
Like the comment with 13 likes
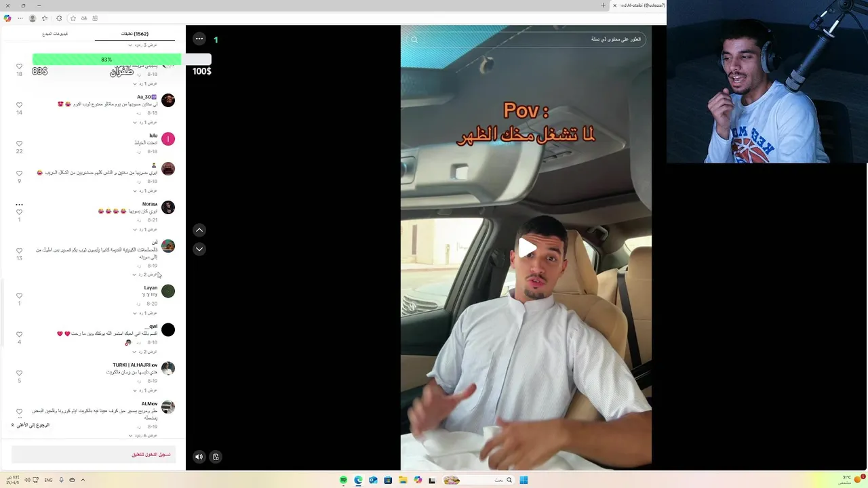(19, 251)
